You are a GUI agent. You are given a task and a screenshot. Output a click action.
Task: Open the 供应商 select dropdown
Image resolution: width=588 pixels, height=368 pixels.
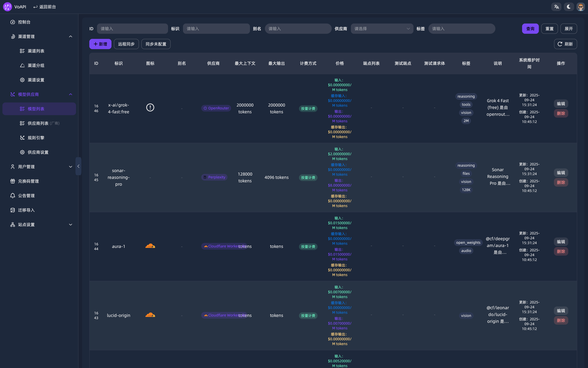click(382, 29)
